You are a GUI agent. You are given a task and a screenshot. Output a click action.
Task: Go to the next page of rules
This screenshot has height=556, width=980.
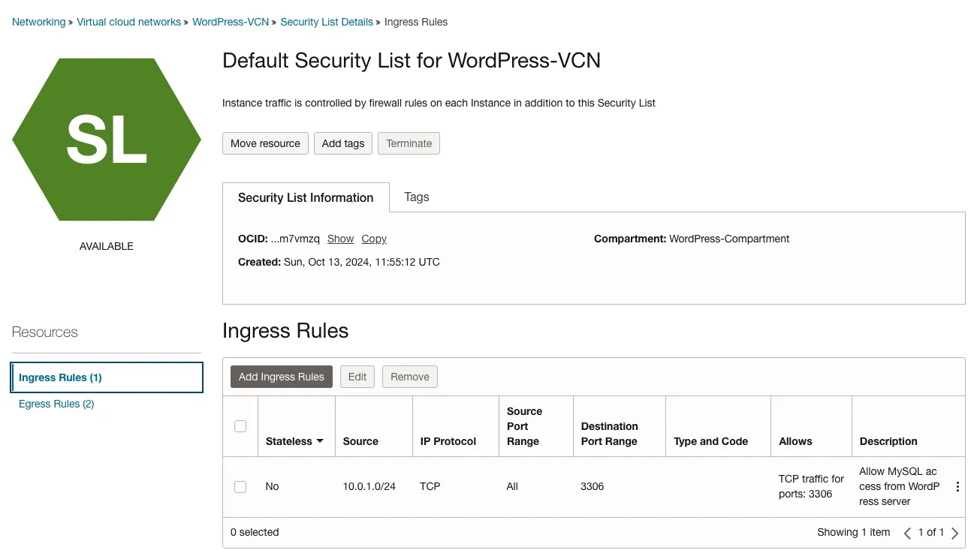tap(955, 533)
